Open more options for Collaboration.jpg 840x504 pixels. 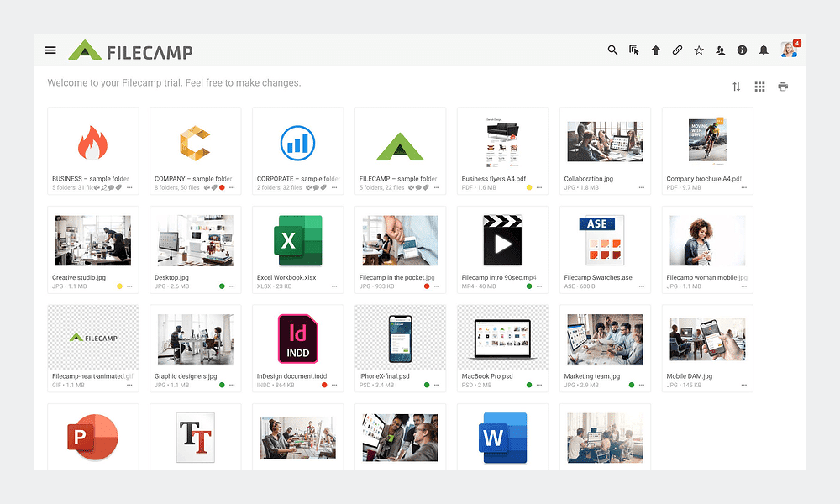tap(641, 187)
